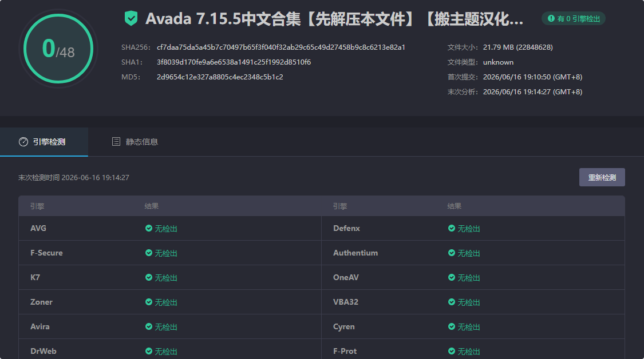Click the 重新检测 button
The image size is (644, 359).
coord(602,177)
